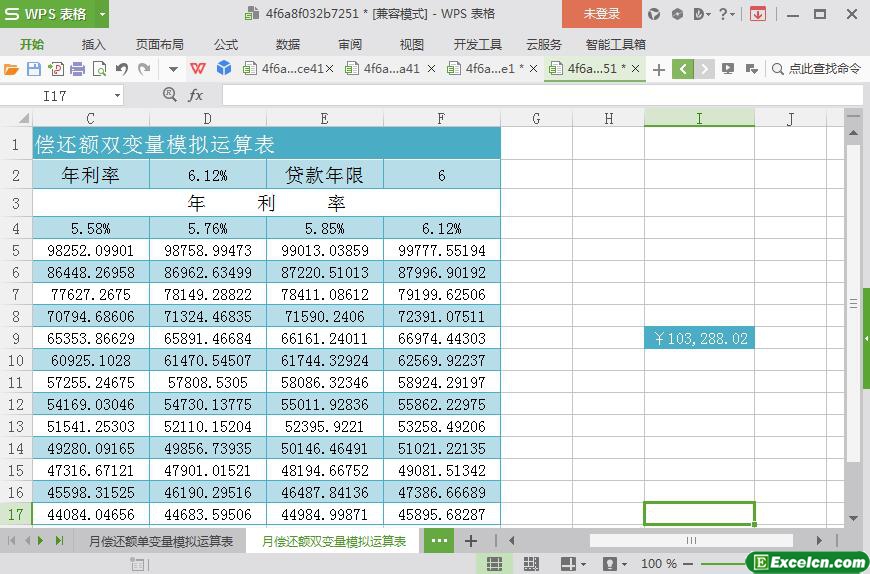This screenshot has width=870, height=574.
Task: Switch to 月偿还额单变量模拟运算表 sheet tab
Action: tap(161, 541)
